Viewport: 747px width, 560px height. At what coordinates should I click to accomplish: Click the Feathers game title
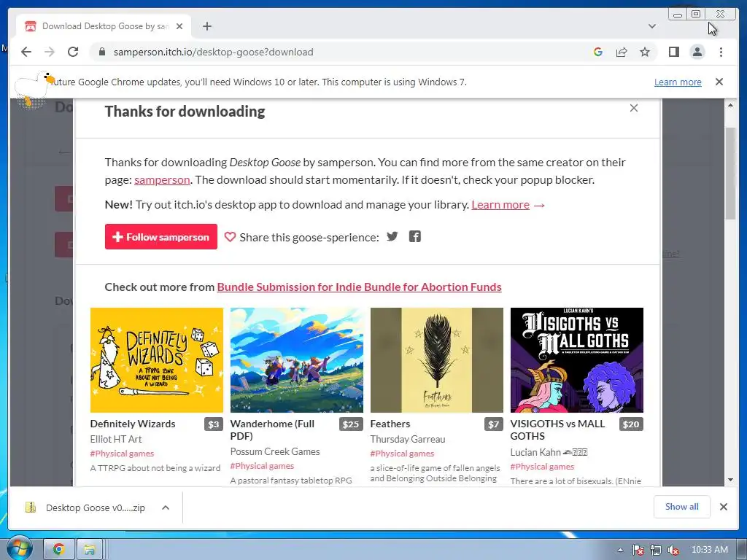tap(390, 424)
